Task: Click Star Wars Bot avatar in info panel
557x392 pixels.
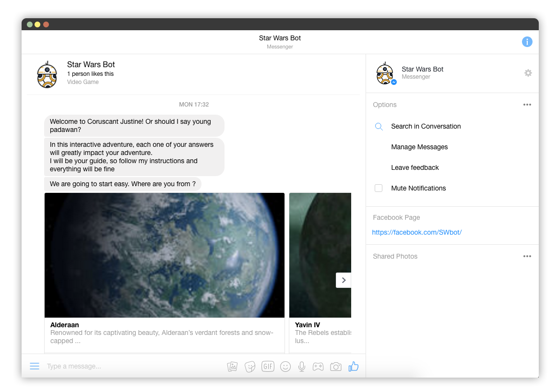Action: 385,73
